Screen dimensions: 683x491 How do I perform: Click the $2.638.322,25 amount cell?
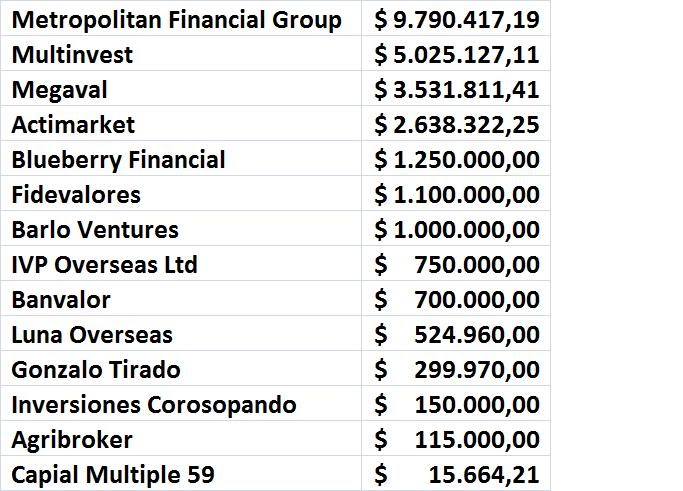coord(456,124)
